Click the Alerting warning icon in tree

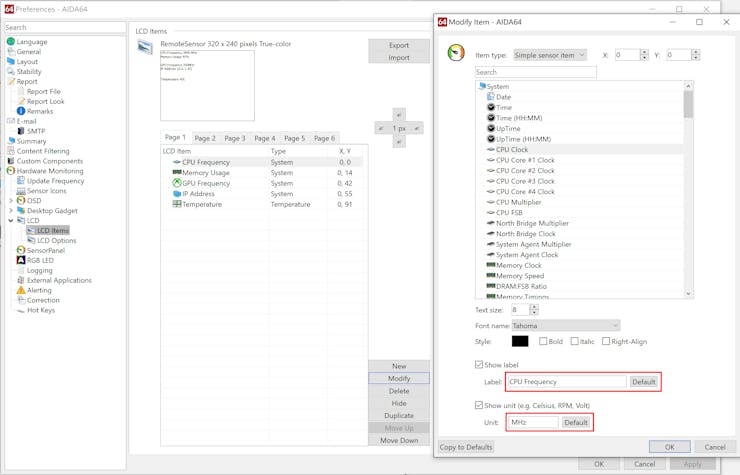coord(21,290)
